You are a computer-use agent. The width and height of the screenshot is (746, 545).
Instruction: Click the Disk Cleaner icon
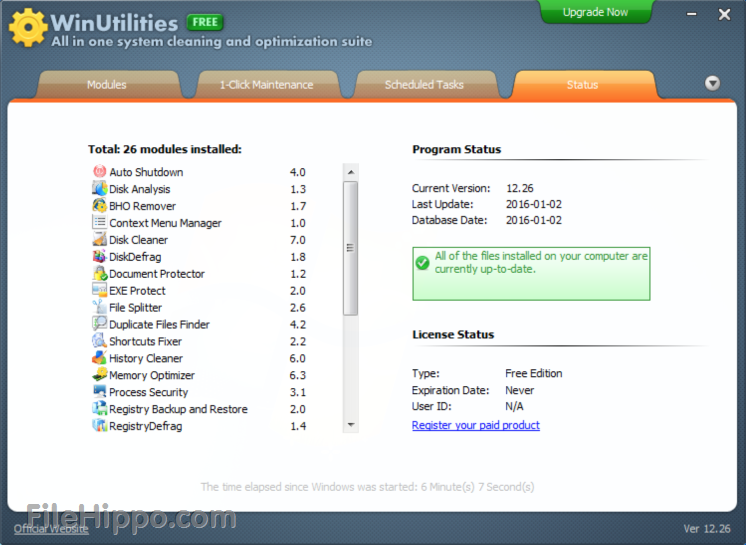tap(99, 240)
